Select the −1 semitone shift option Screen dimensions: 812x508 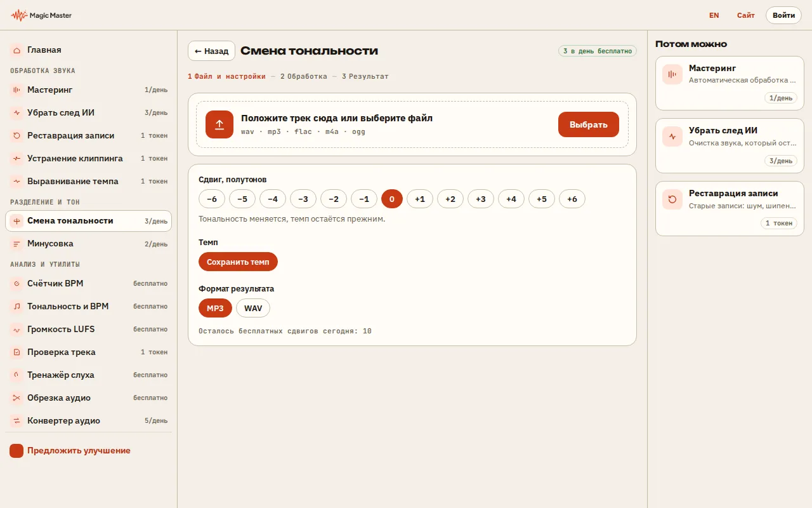point(364,199)
